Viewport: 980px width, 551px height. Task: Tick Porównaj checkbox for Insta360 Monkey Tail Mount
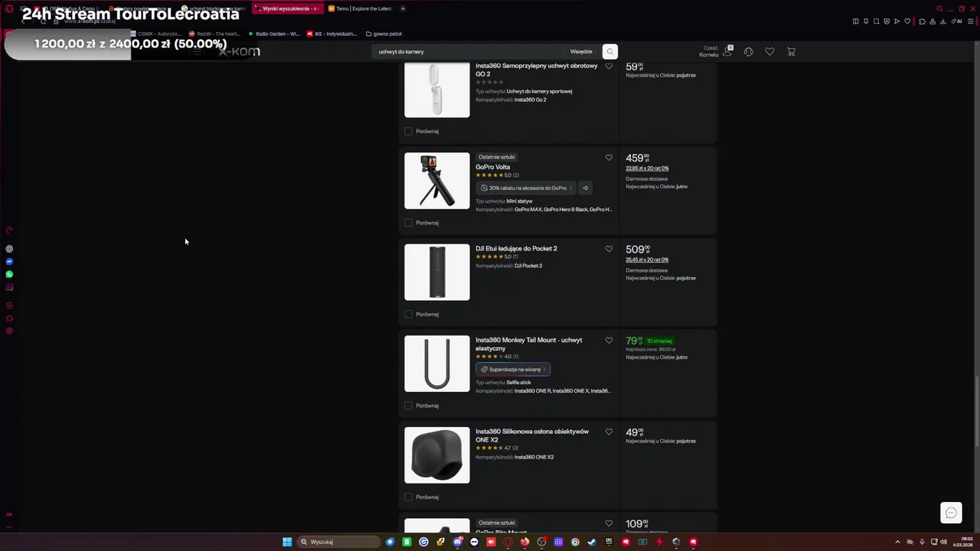408,406
